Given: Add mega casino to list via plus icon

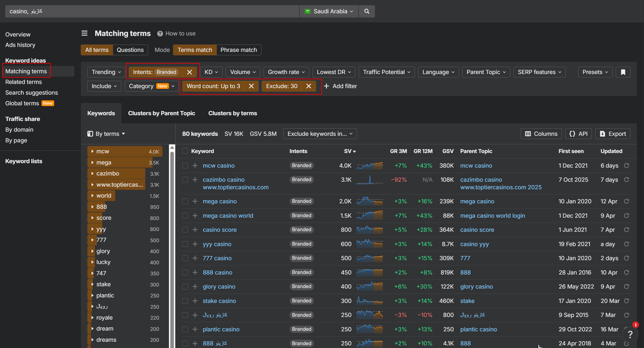Looking at the screenshot, I should tap(195, 201).
